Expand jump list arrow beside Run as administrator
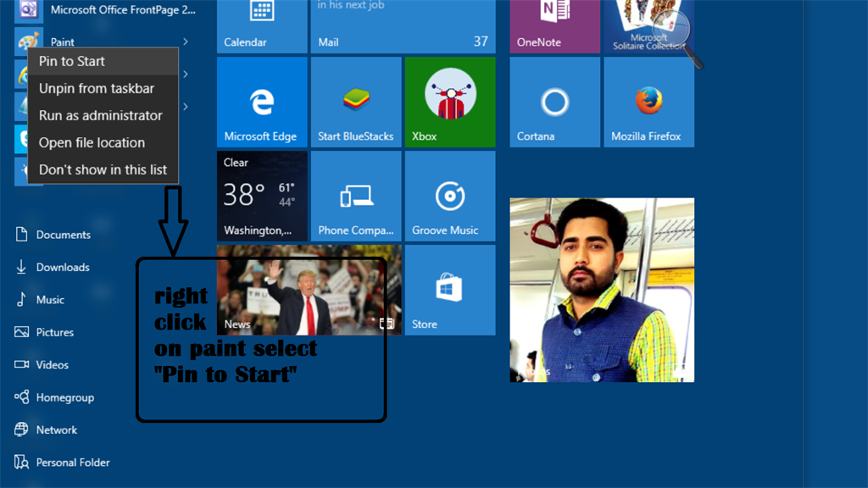 pos(186,107)
